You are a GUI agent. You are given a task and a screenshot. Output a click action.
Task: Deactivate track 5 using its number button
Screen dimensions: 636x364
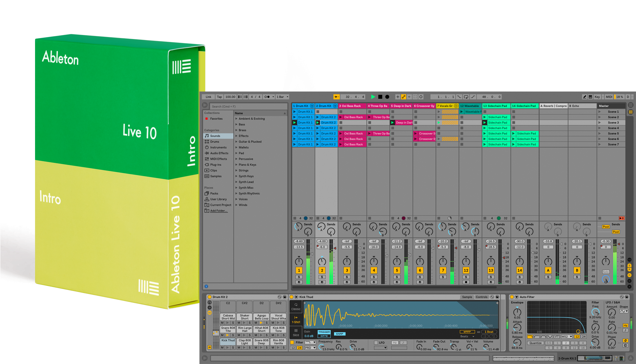pyautogui.click(x=397, y=270)
